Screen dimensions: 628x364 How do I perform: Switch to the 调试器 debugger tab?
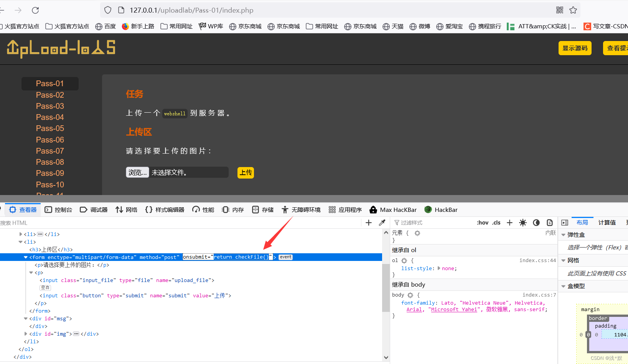click(94, 210)
